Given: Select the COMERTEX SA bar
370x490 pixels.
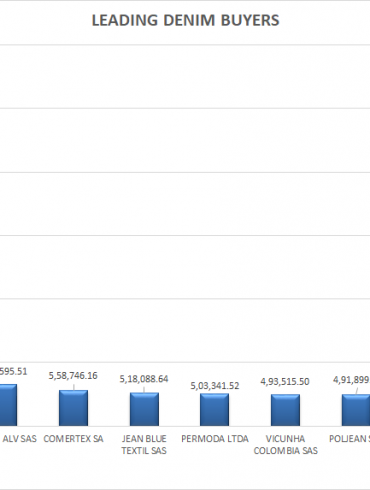Looking at the screenshot, I should pyautogui.click(x=73, y=408).
